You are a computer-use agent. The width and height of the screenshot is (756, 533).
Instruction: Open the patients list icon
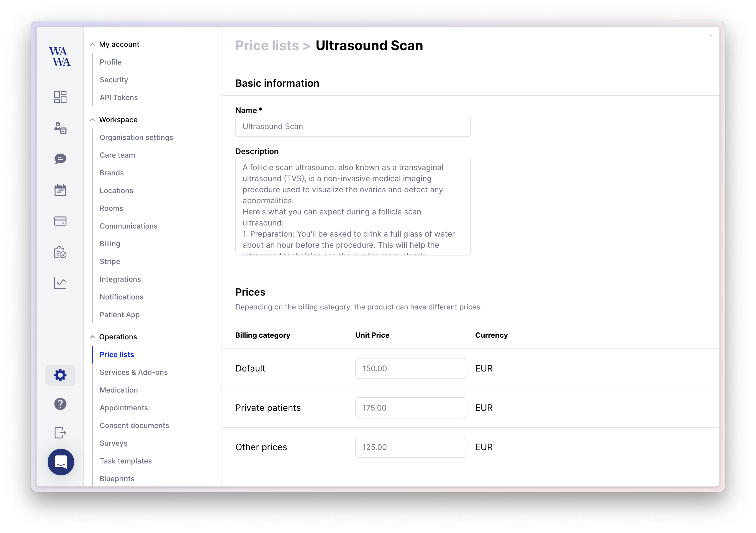[x=60, y=128]
